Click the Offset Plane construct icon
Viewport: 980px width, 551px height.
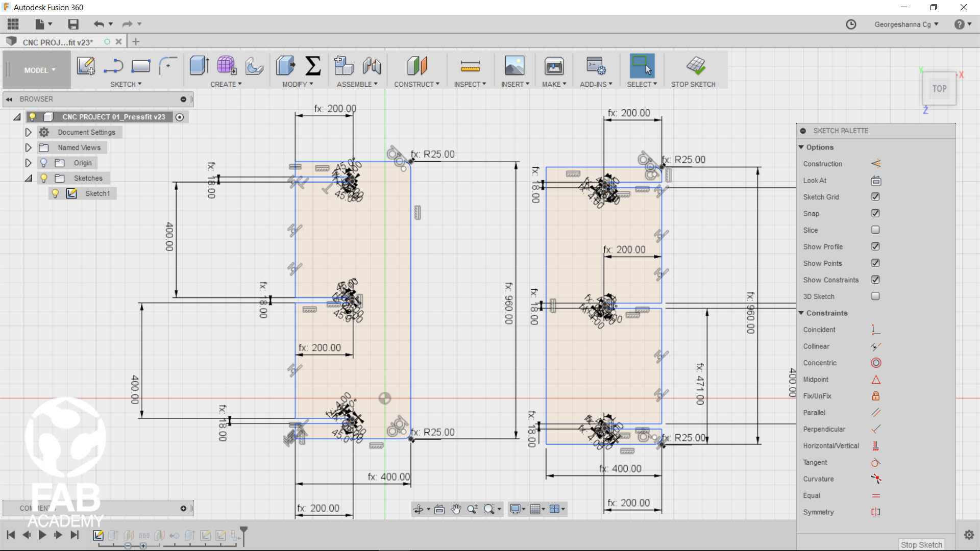(x=416, y=66)
